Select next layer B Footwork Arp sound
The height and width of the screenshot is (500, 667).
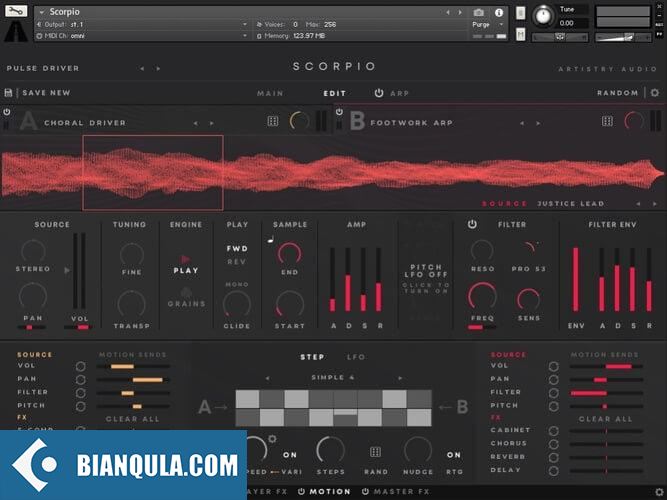click(x=538, y=123)
